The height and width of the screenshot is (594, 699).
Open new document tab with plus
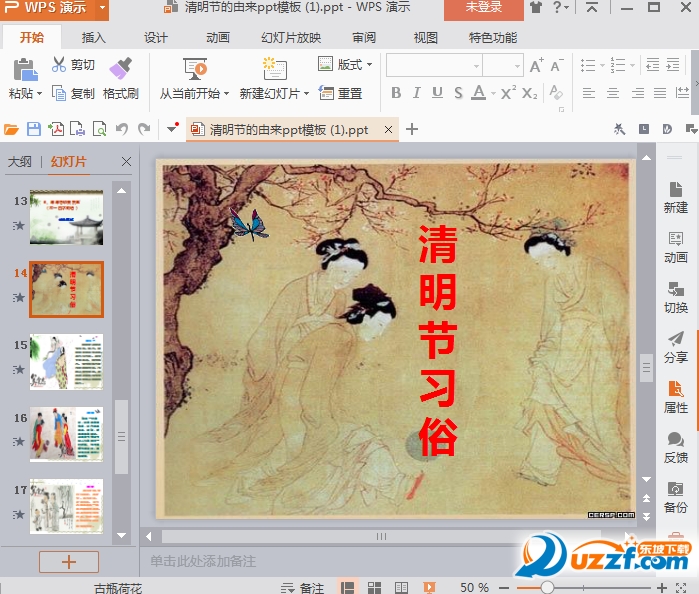point(412,129)
